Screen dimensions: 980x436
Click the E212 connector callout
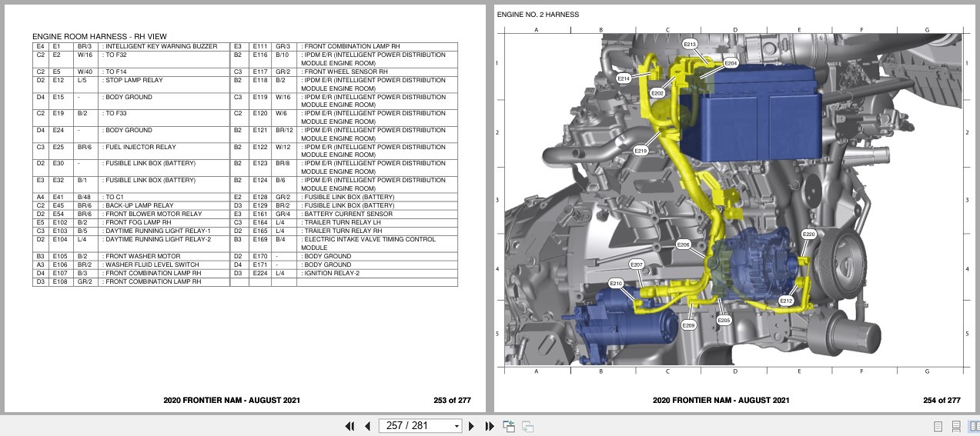pos(785,301)
